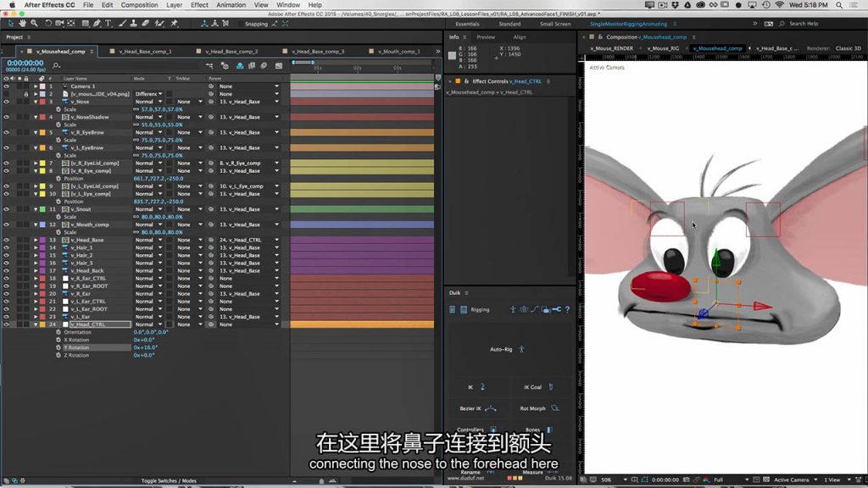Click the Bezier IK button
This screenshot has height=488, width=868.
pos(478,408)
